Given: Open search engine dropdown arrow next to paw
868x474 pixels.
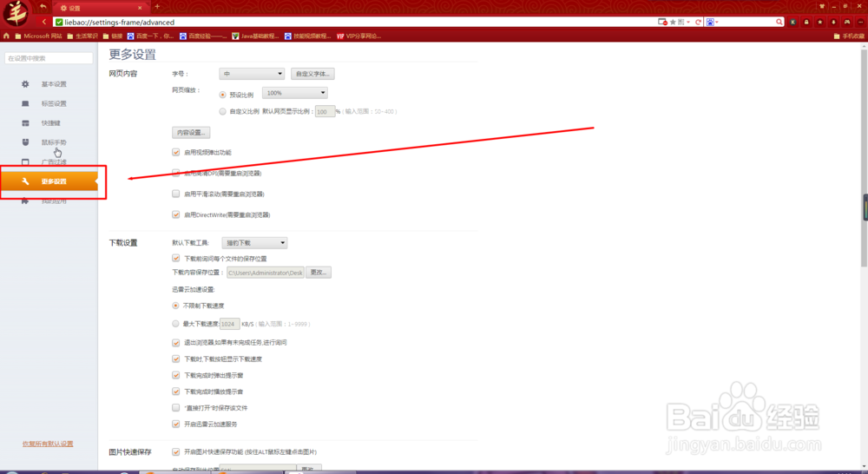Looking at the screenshot, I should pos(717,23).
